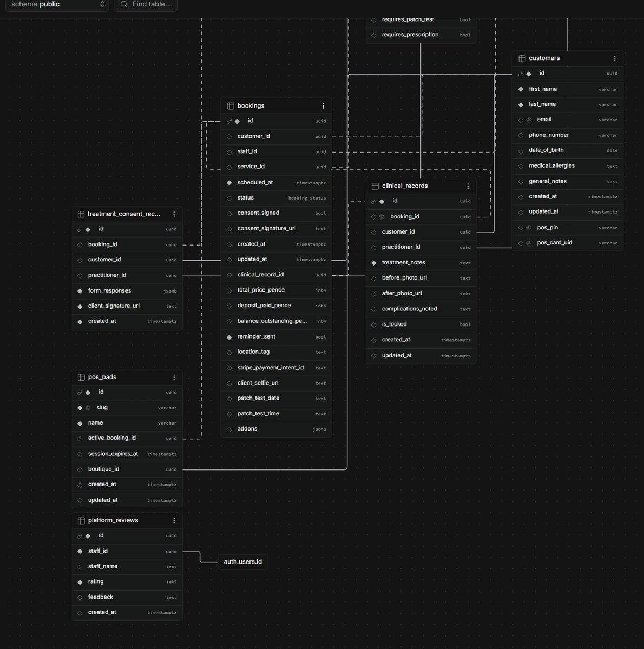Click the general_notes column in customers
The width and height of the screenshot is (644, 649).
click(x=568, y=182)
